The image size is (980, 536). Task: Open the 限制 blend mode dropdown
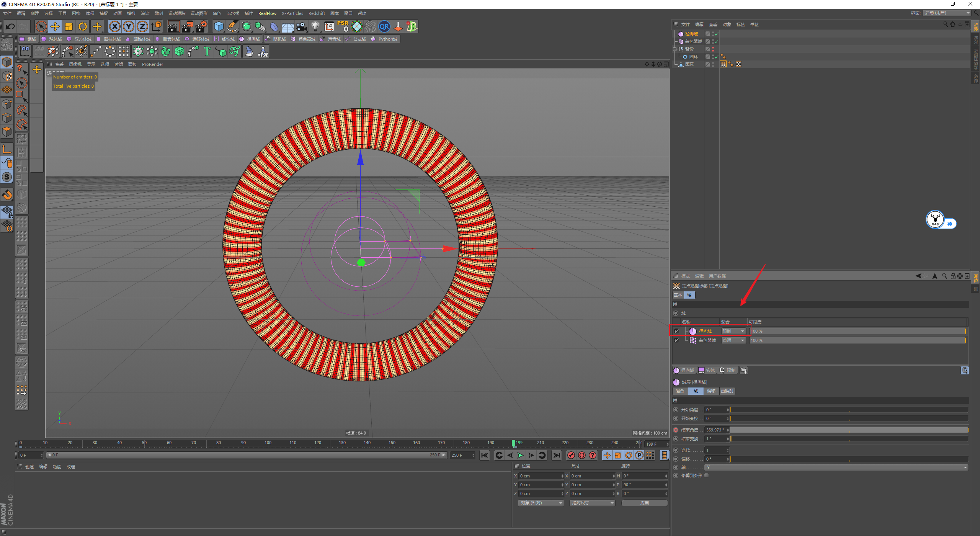[733, 331]
